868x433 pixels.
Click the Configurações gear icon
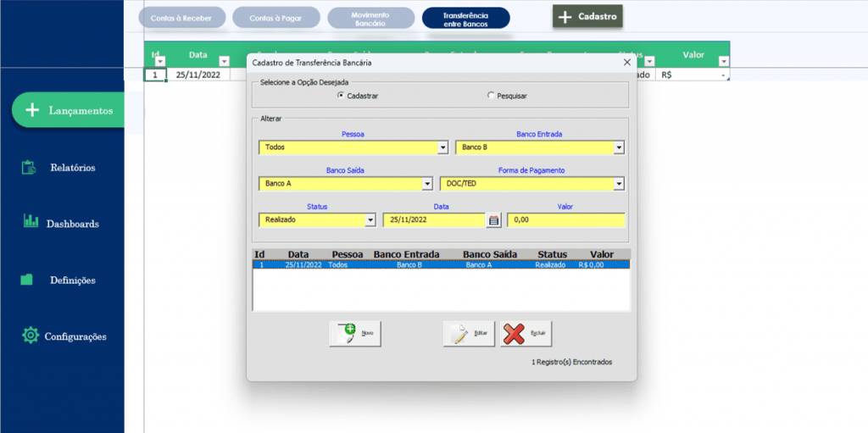point(30,335)
